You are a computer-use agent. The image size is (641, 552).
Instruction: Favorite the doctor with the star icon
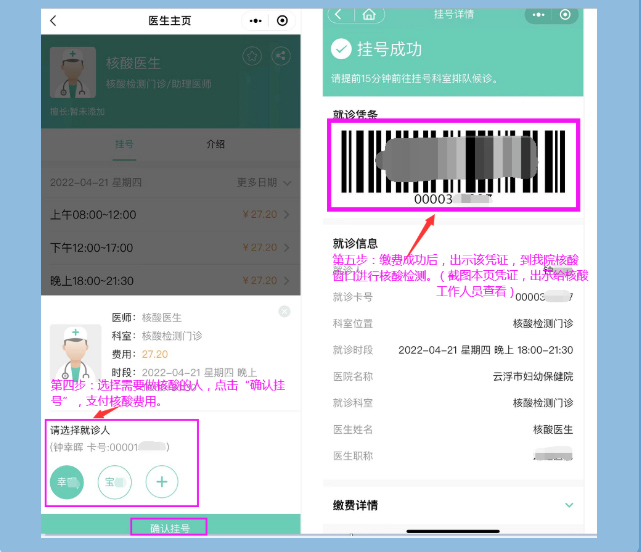pyautogui.click(x=252, y=56)
